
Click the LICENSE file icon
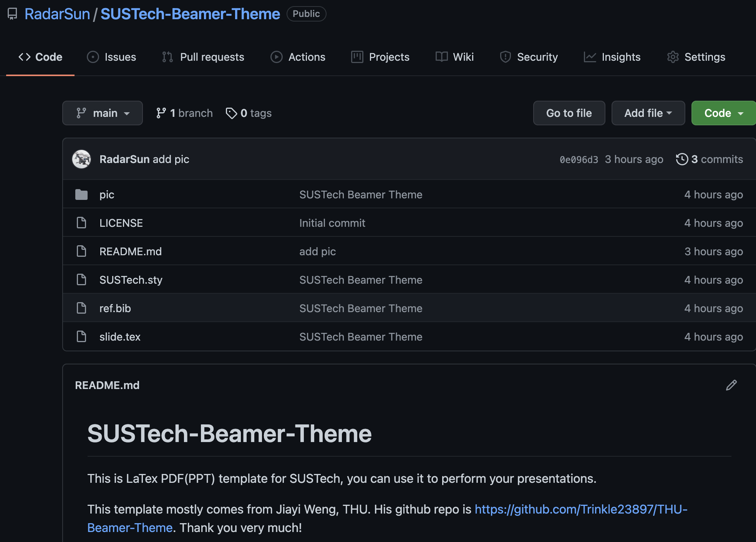[x=81, y=223]
